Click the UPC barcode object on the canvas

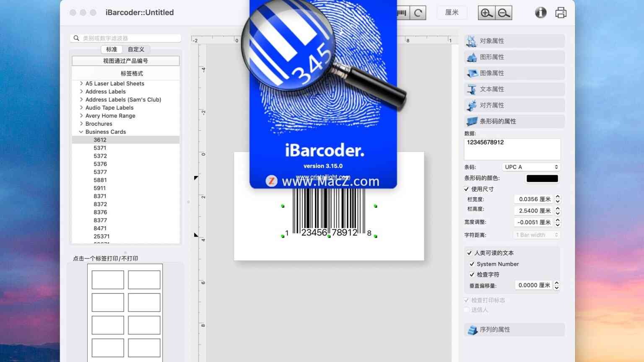(329, 214)
